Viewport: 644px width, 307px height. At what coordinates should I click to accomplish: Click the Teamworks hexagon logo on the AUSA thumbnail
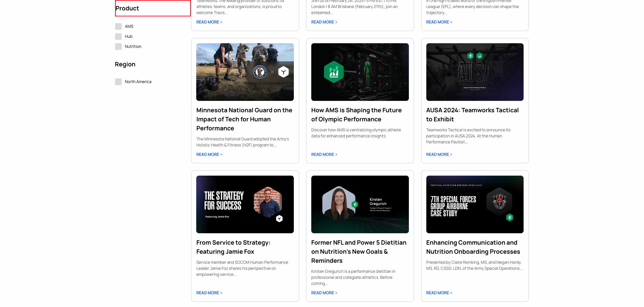470,56
